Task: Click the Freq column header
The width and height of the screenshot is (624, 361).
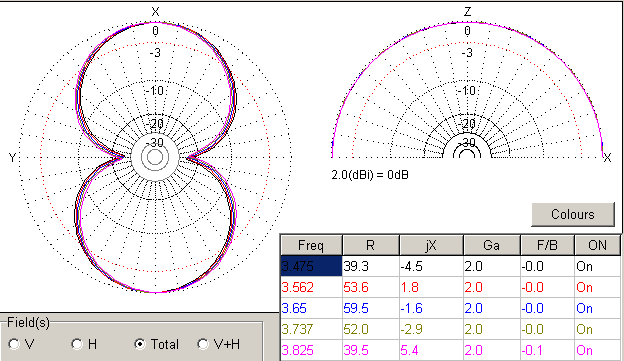Action: pos(311,245)
